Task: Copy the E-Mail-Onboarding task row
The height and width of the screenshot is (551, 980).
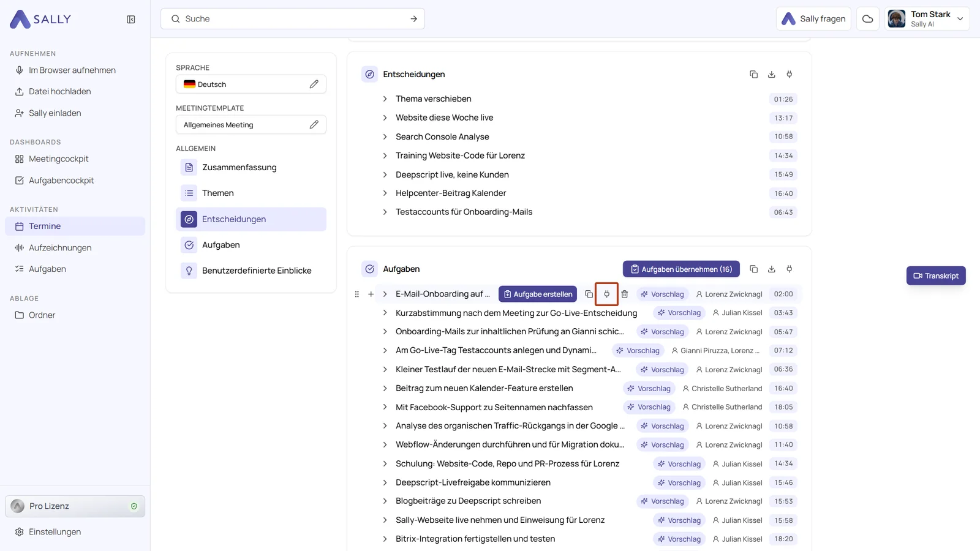Action: tap(589, 294)
